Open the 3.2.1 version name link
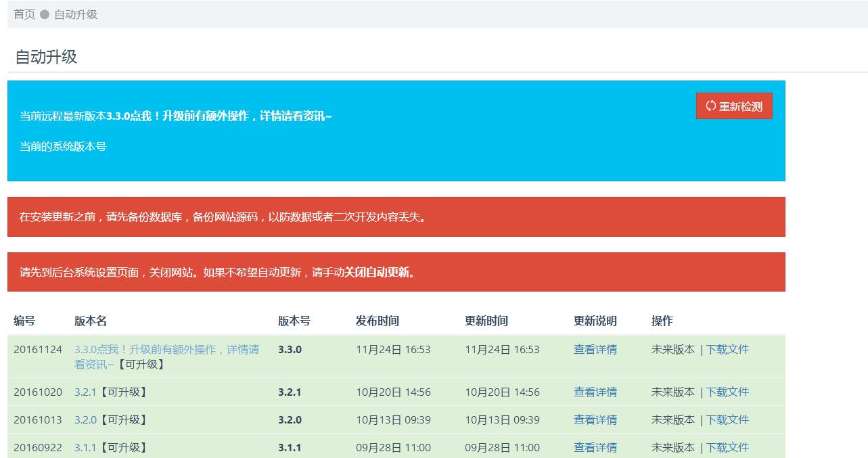 click(x=86, y=392)
